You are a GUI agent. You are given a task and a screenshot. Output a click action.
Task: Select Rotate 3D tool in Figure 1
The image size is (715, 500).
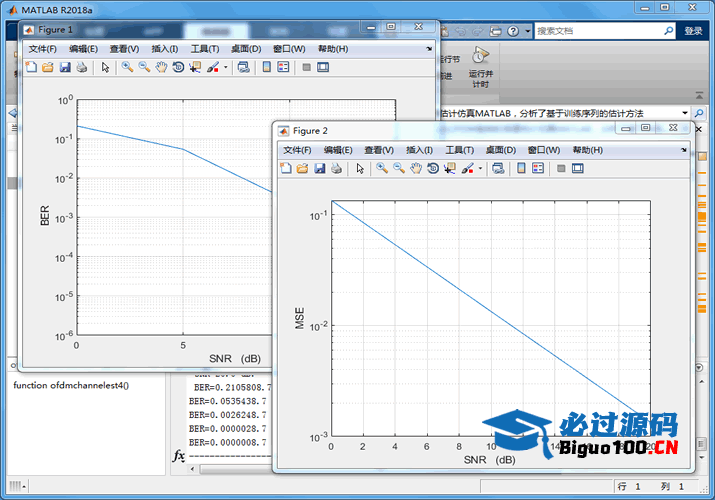(x=178, y=67)
